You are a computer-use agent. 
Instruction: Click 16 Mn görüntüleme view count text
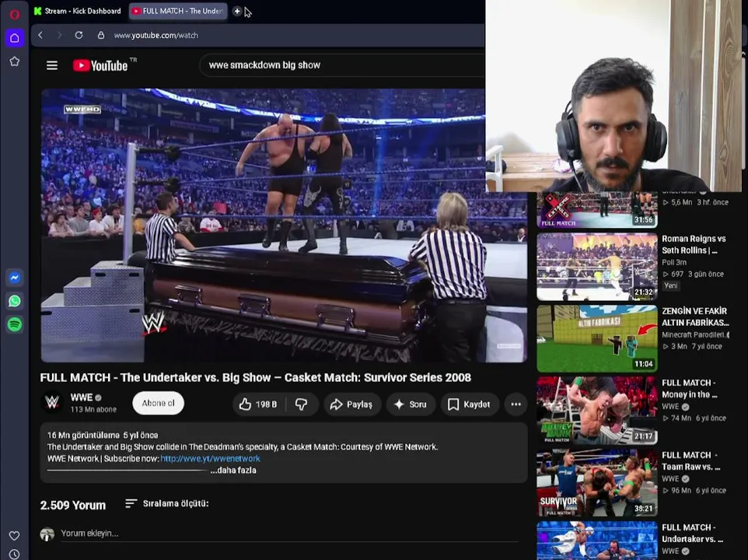pyautogui.click(x=83, y=435)
